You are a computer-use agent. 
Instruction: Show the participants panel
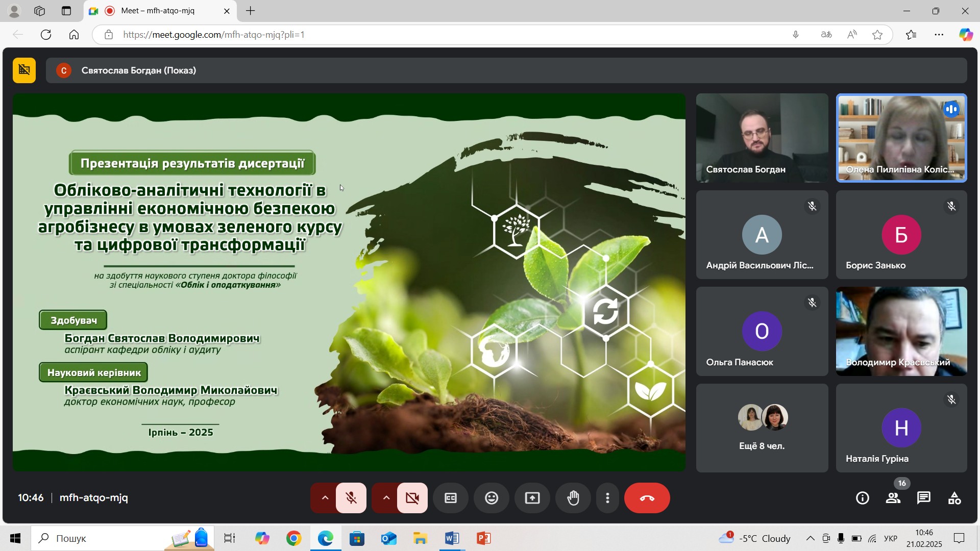pyautogui.click(x=893, y=498)
